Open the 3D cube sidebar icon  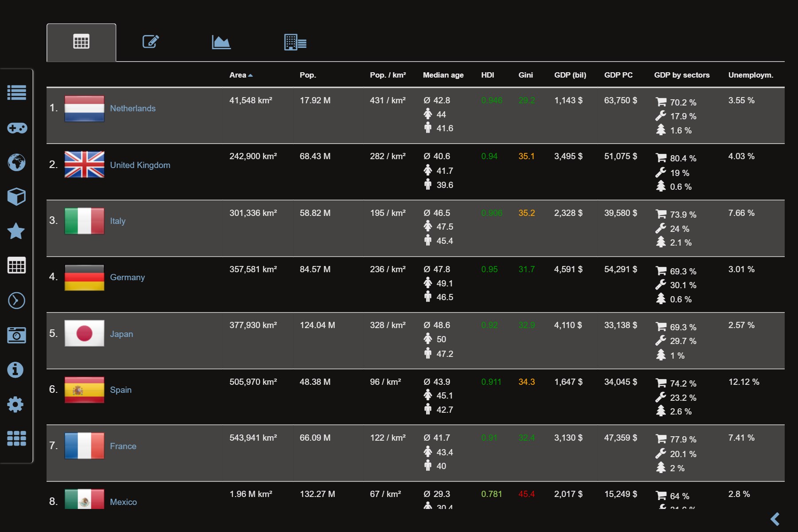pos(16,196)
